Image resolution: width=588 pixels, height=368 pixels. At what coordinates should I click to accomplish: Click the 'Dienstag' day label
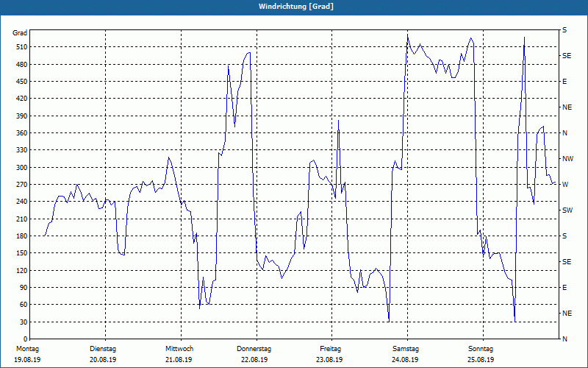coord(103,349)
